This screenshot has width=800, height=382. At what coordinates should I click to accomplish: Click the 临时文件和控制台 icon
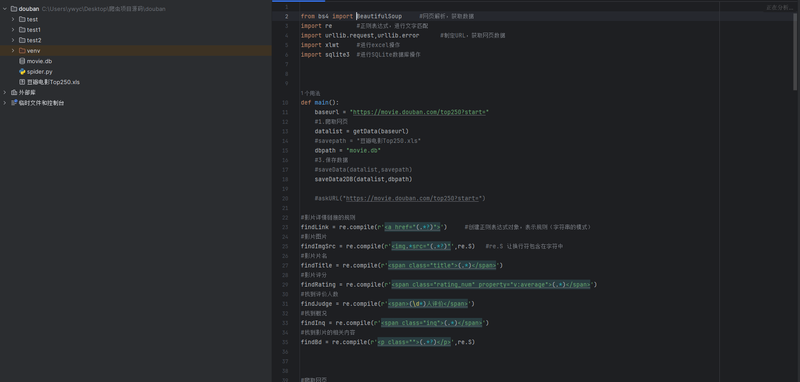pyautogui.click(x=14, y=103)
